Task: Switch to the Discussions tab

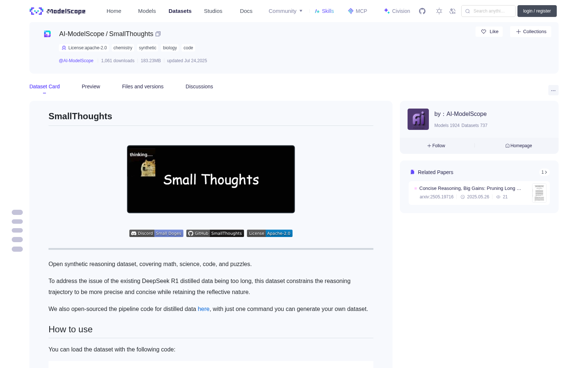Action: [199, 86]
